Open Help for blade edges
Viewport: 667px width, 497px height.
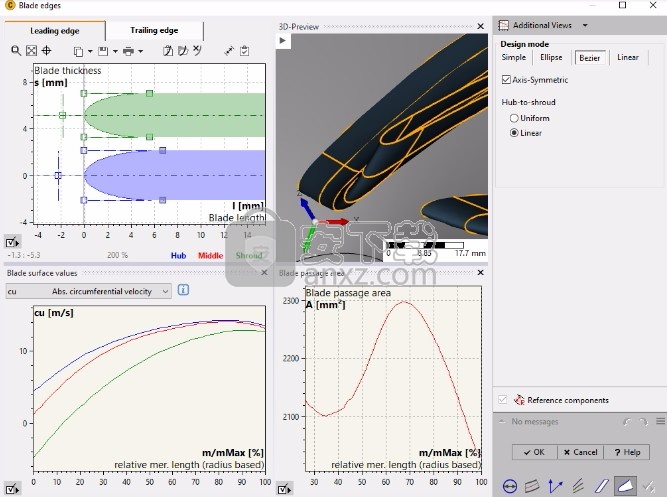point(627,452)
